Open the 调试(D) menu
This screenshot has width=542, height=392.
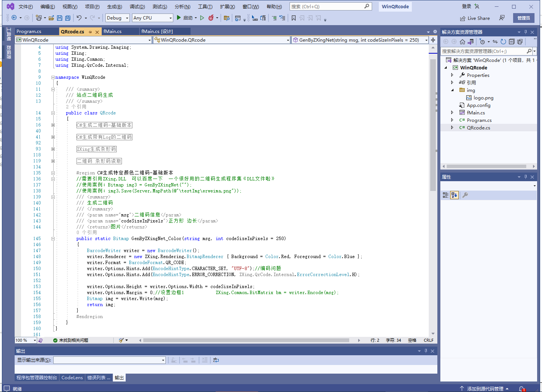[x=137, y=7]
